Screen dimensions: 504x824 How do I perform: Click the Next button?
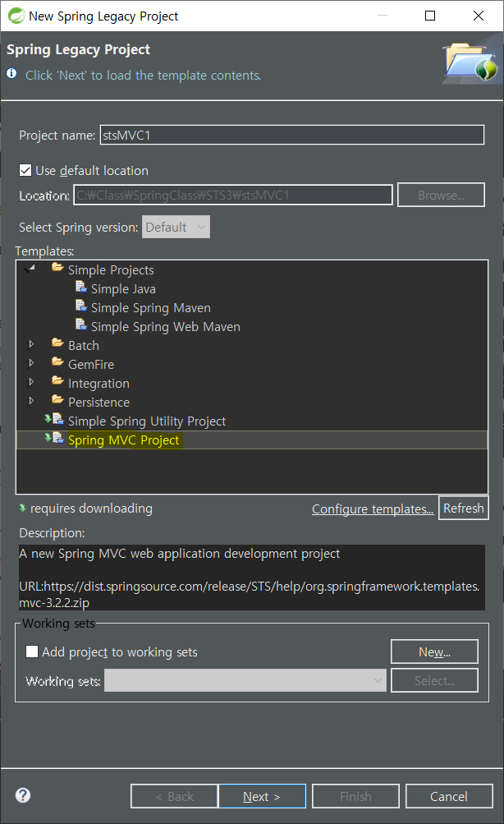[x=262, y=796]
